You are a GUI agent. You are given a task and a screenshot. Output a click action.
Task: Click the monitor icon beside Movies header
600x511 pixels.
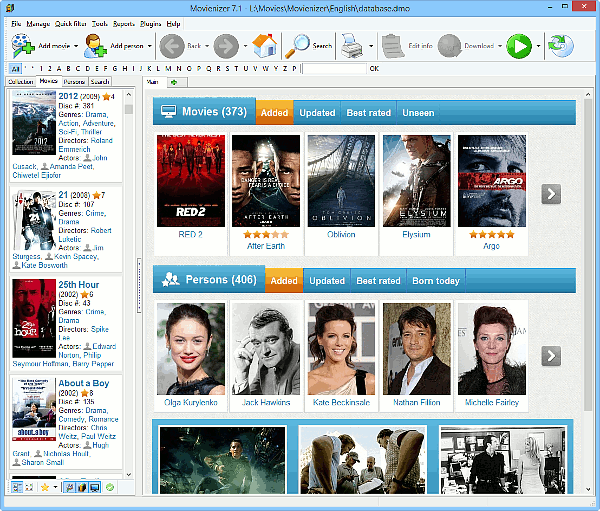pos(168,111)
